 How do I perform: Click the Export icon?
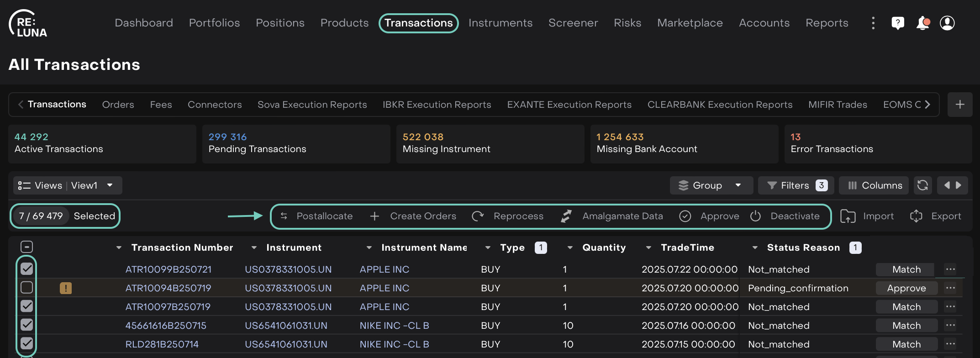point(916,216)
